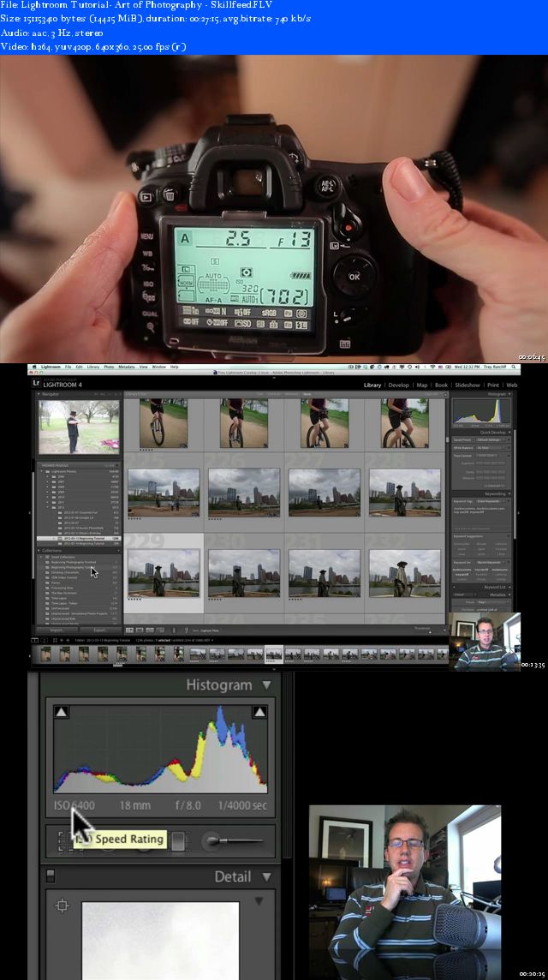The width and height of the screenshot is (548, 980).
Task: Switch to the Web module
Action: click(512, 385)
